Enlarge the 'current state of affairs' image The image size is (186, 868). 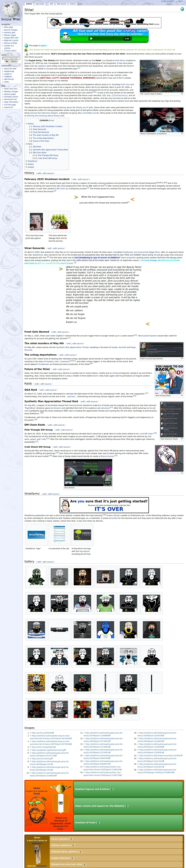point(182,94)
